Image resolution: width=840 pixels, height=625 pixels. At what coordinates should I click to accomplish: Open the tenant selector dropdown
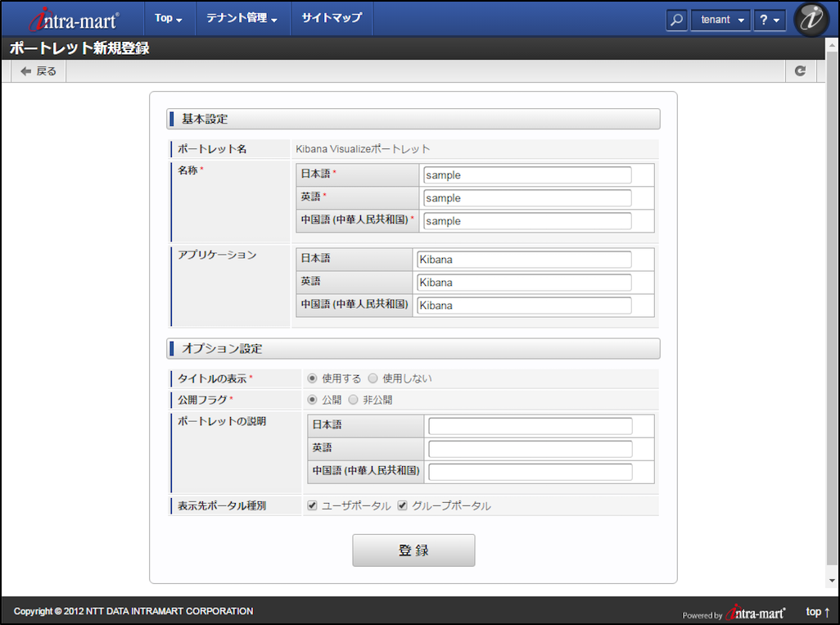pyautogui.click(x=720, y=19)
